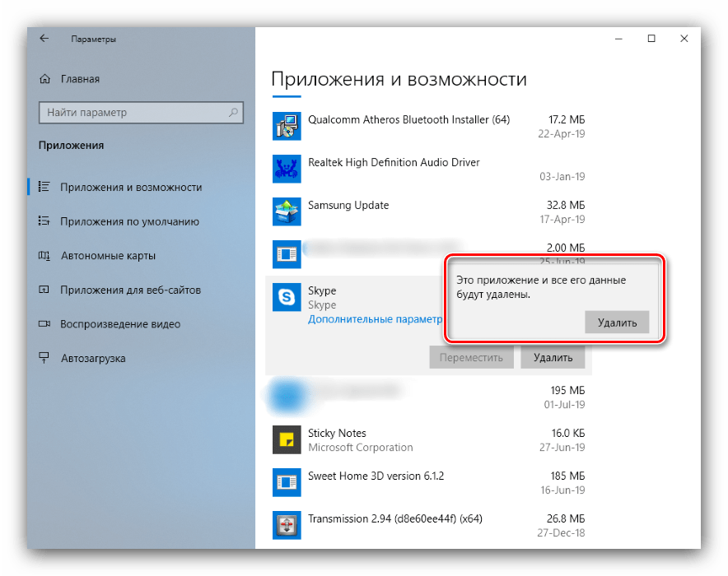728x576 pixels.
Task: Click the search magnifier icon
Action: [x=234, y=112]
